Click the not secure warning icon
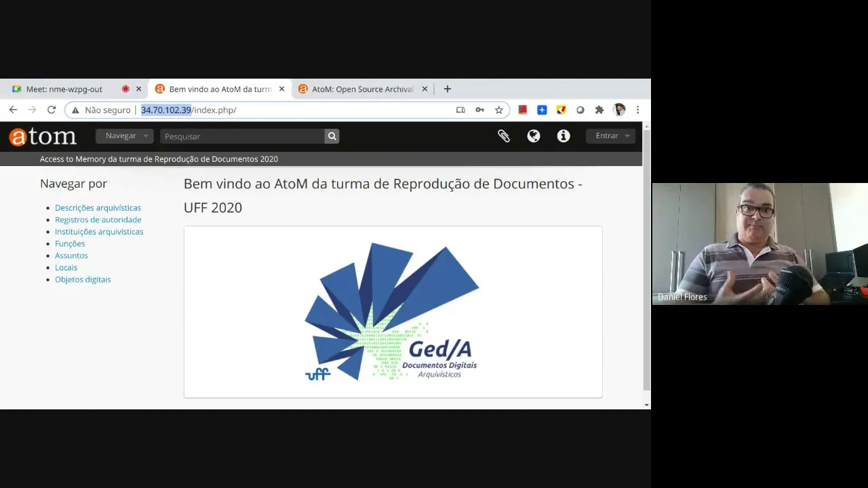868x488 pixels. point(76,110)
